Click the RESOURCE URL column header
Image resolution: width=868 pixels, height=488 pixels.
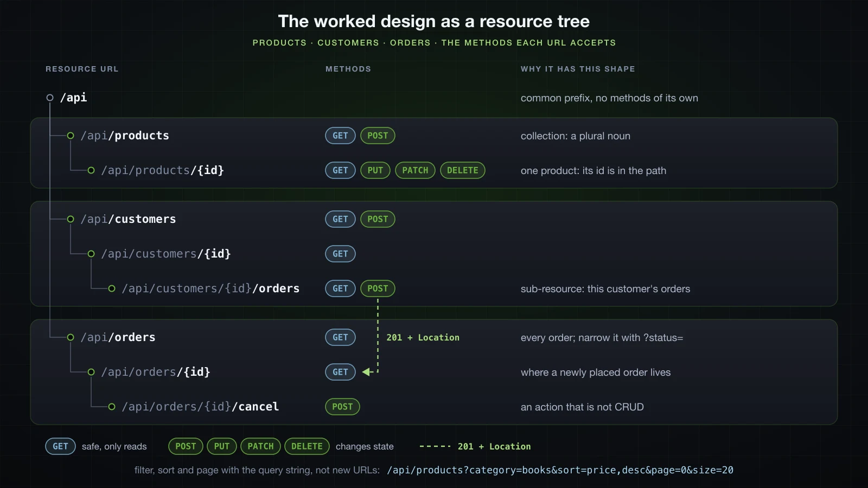[x=82, y=69]
